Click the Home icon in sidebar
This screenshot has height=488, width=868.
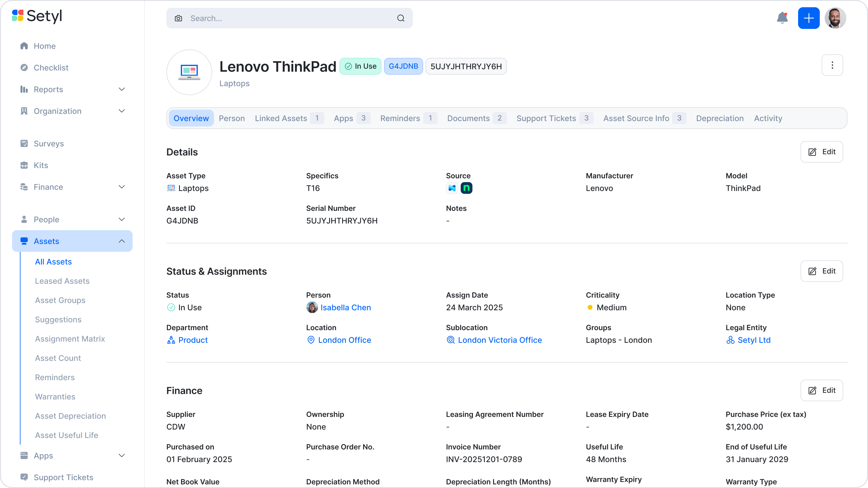click(24, 46)
